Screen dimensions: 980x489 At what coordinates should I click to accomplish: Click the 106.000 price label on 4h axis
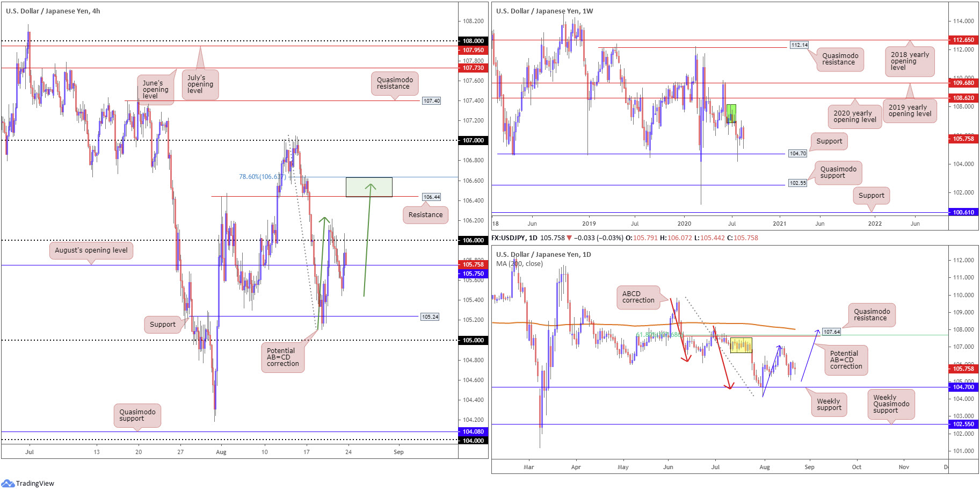coord(473,240)
